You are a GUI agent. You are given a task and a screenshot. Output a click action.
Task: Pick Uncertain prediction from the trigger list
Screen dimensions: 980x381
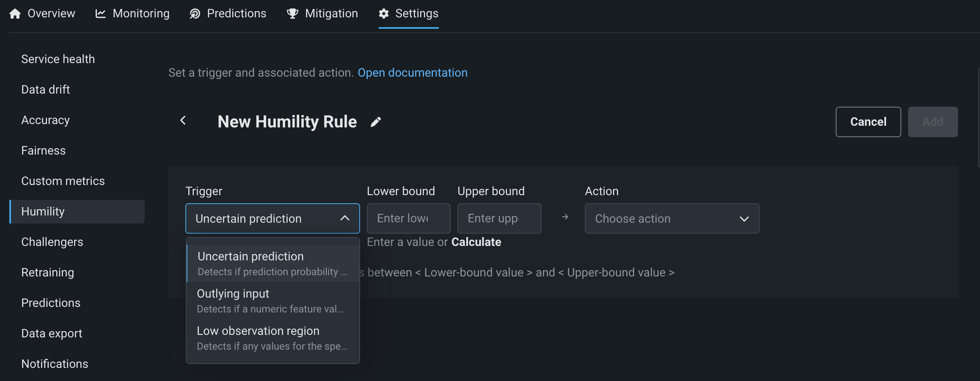273,263
